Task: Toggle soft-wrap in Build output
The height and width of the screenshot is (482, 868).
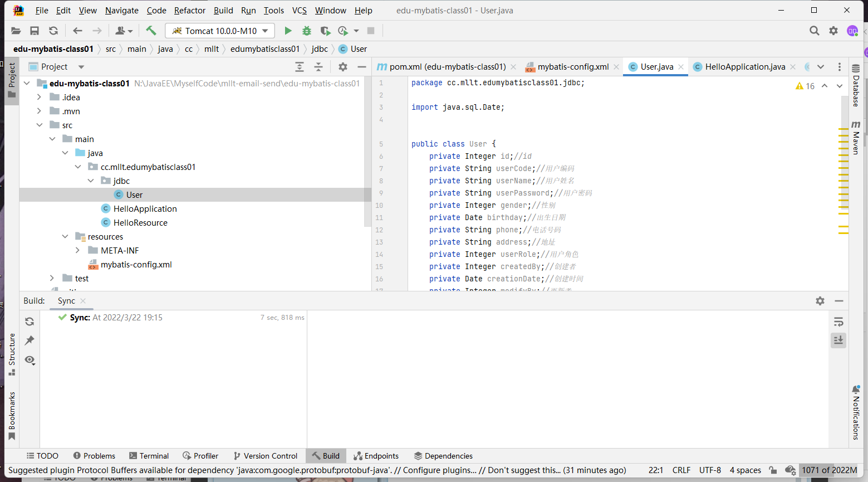Action: point(838,322)
